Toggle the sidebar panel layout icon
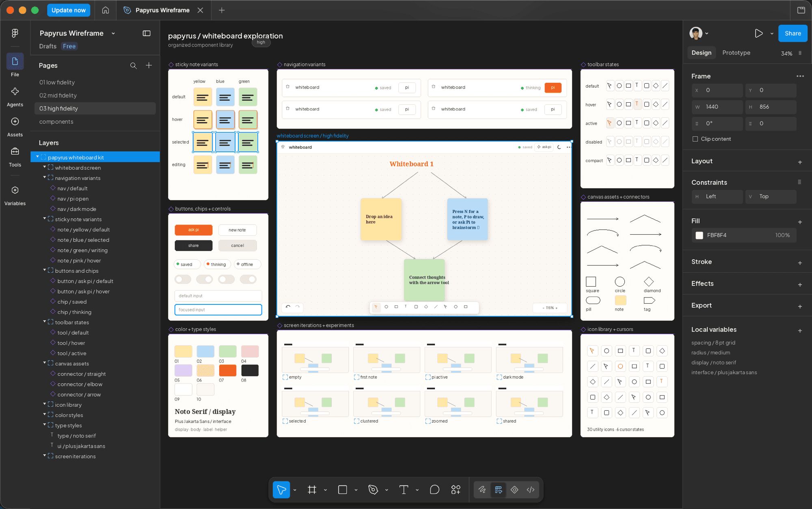The image size is (812, 509). coord(147,33)
